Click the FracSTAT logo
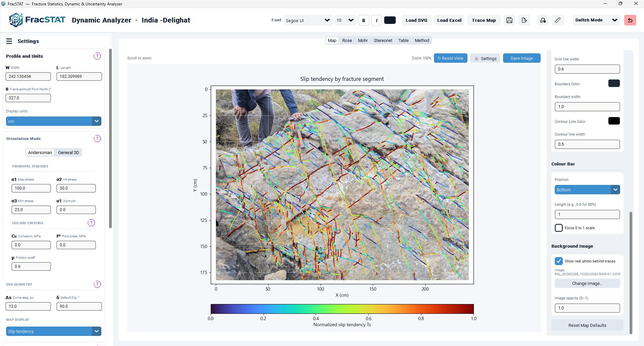Image resolution: width=644 pixels, height=346 pixels. pyautogui.click(x=37, y=20)
